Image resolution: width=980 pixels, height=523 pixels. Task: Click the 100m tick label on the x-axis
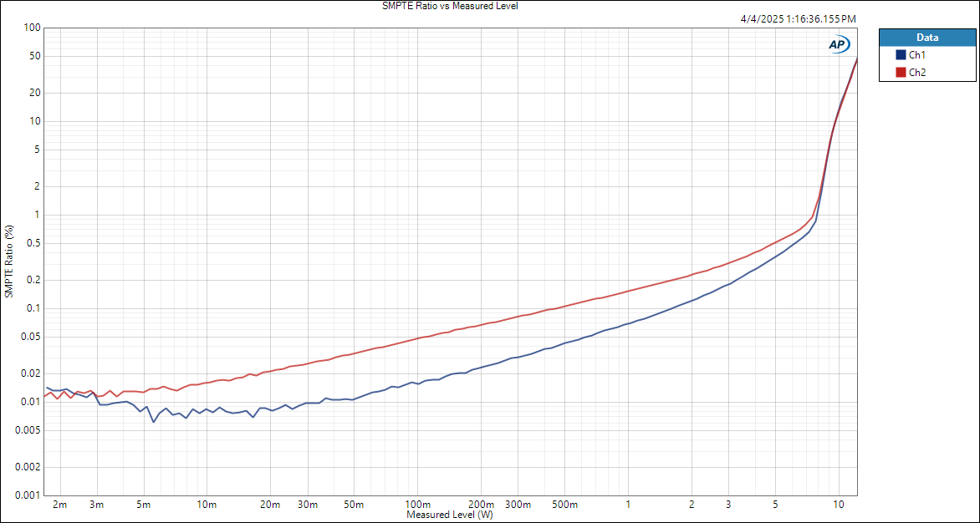pos(417,505)
